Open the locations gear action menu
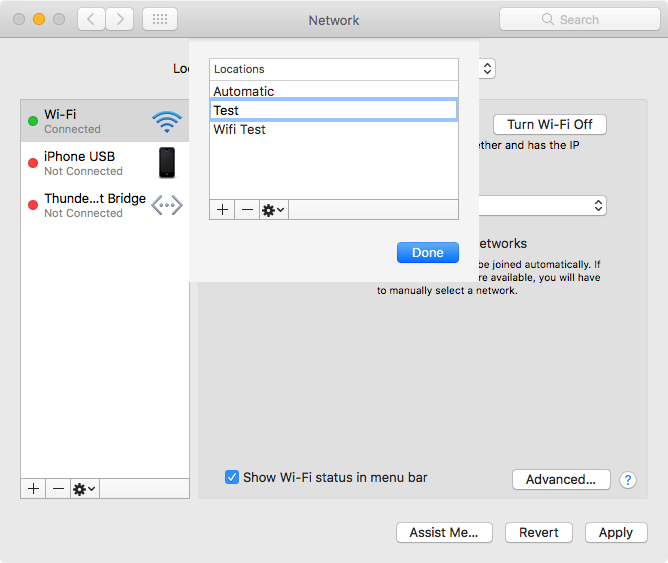 [x=274, y=210]
